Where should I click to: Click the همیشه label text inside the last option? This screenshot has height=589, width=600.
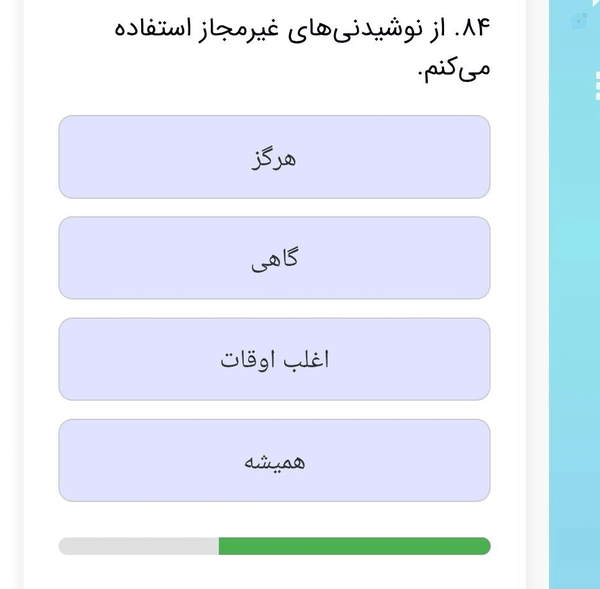275,462
